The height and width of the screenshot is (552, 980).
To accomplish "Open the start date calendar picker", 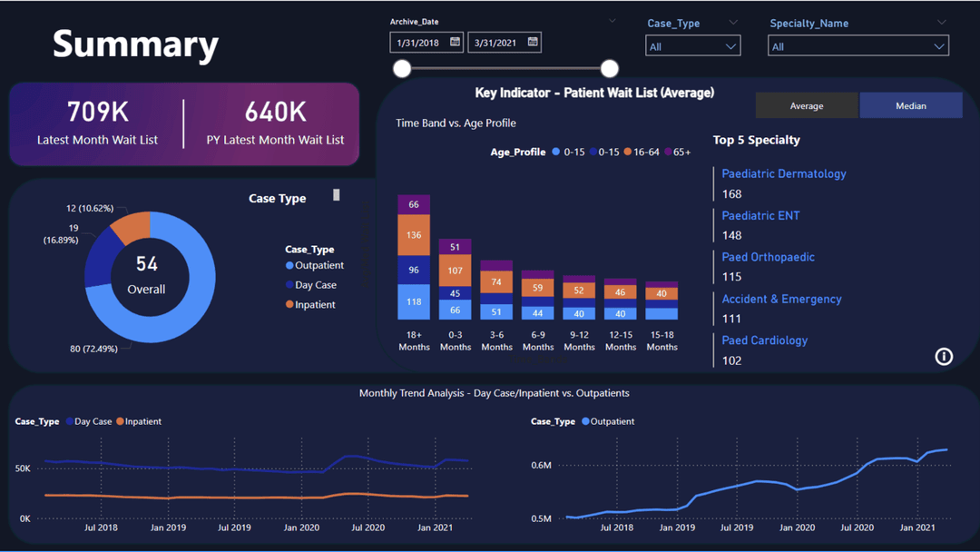I will [455, 42].
